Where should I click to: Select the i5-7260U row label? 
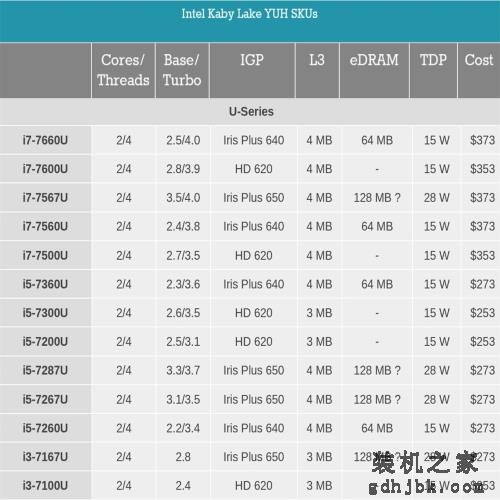click(x=45, y=428)
